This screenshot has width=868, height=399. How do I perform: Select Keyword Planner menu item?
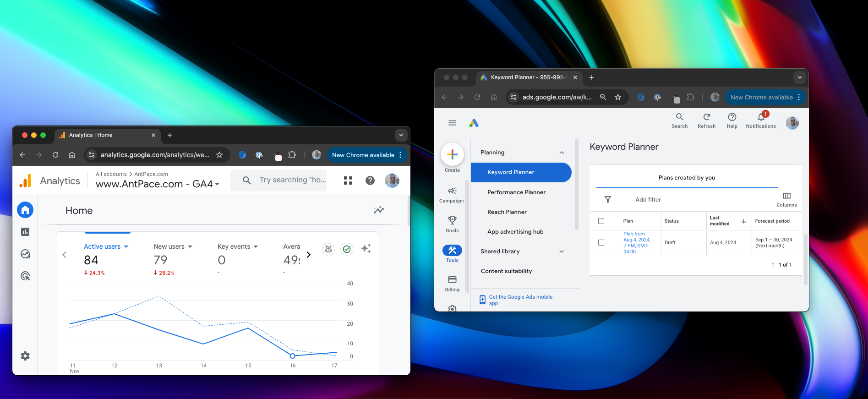[521, 172]
